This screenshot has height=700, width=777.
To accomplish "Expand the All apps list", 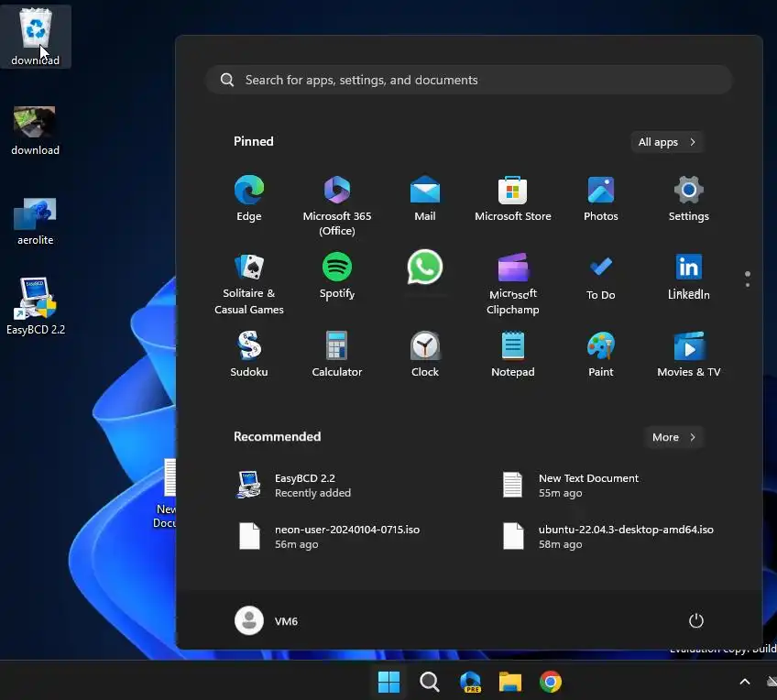I will pos(667,142).
